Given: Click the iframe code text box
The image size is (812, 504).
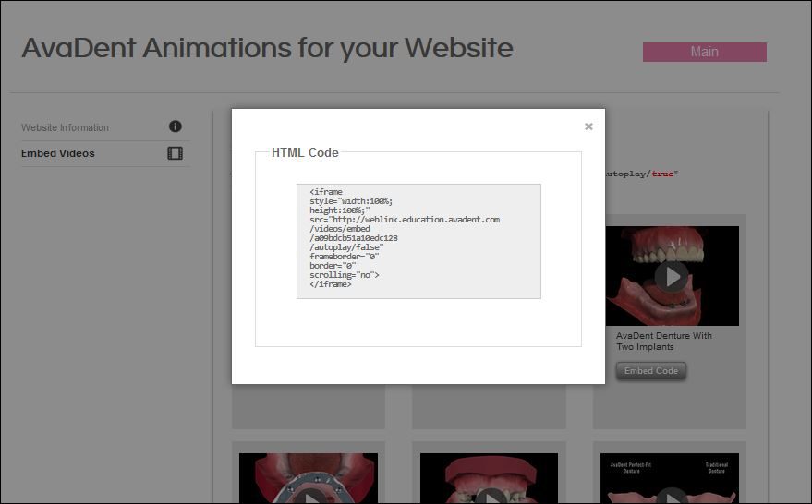Looking at the screenshot, I should point(418,241).
